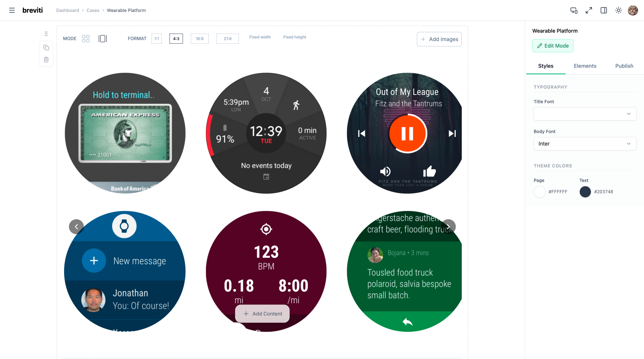644x359 pixels.
Task: Select Fixed width option
Action: 260,37
